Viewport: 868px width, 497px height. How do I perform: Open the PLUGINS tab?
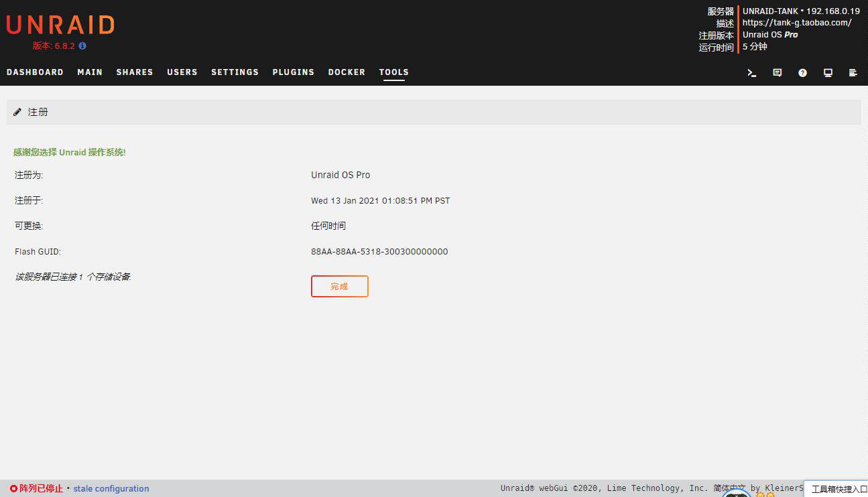[294, 72]
